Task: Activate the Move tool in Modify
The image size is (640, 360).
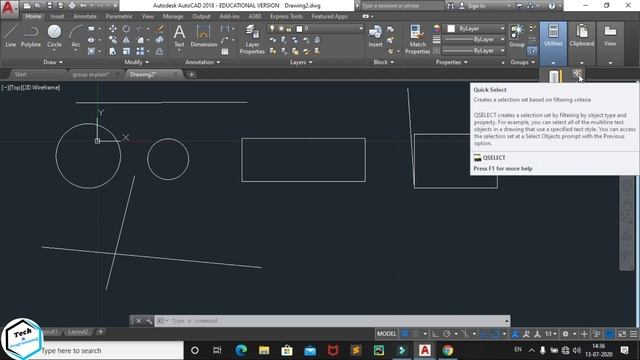Action: [113, 29]
